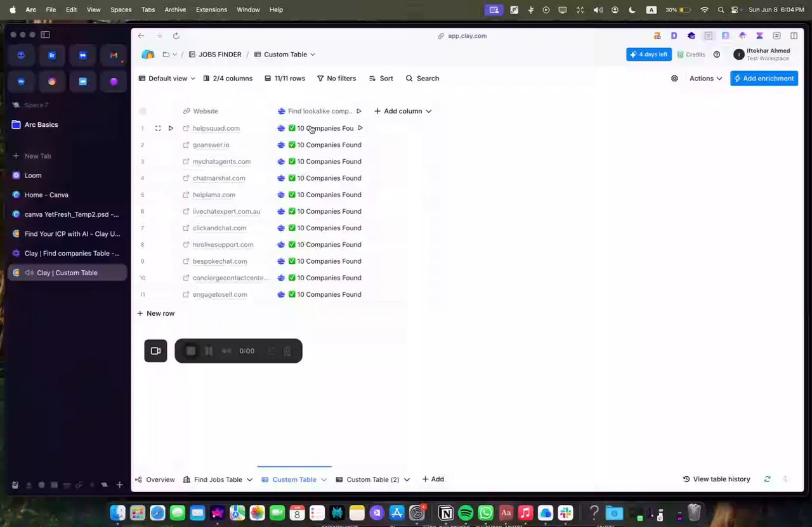Screen dimensions: 812x527
Task: Switch to the Find Jobs Table tab
Action: [x=213, y=480]
